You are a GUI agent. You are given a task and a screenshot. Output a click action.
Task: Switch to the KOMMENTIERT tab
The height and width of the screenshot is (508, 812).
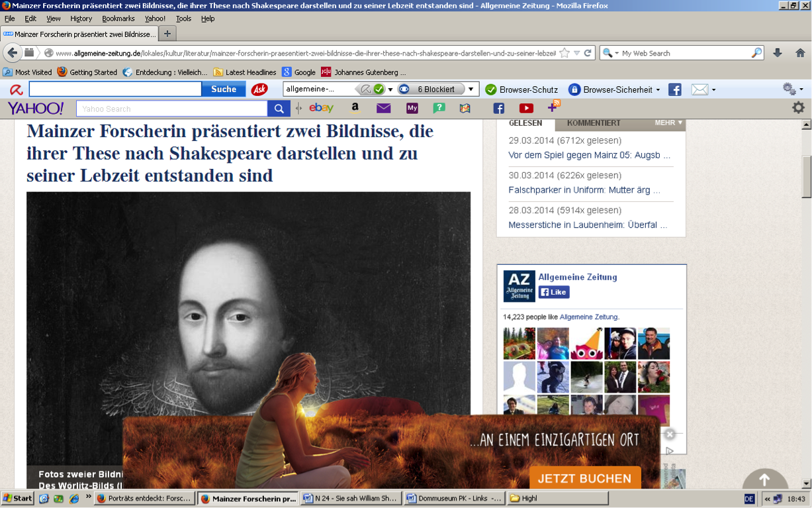tap(594, 123)
